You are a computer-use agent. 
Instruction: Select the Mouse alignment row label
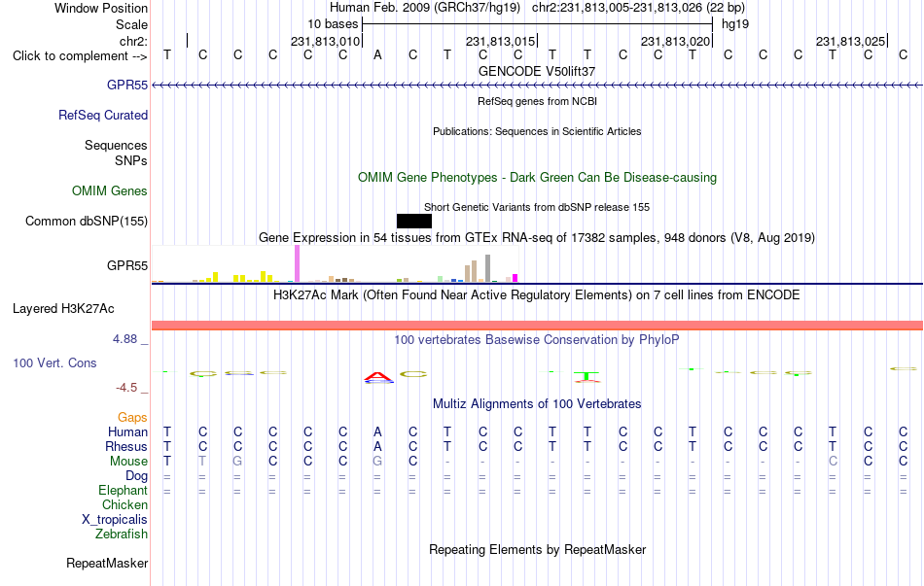(x=128, y=462)
